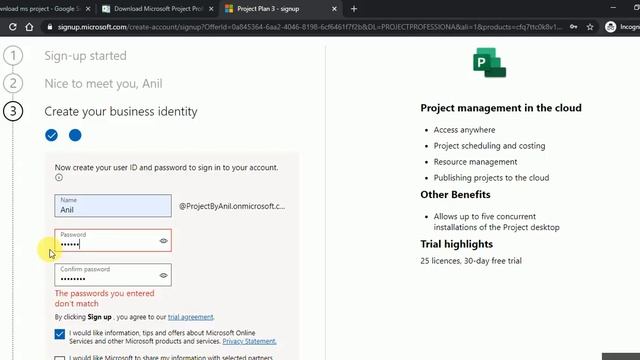This screenshot has height=360, width=640.
Task: Go to the browser home page icon
Action: [x=29, y=27]
